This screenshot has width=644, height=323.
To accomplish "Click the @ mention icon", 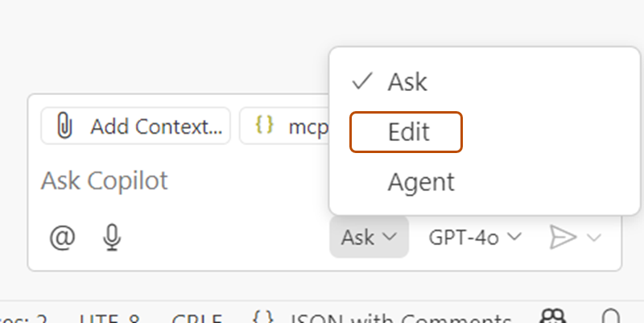I will click(x=62, y=237).
